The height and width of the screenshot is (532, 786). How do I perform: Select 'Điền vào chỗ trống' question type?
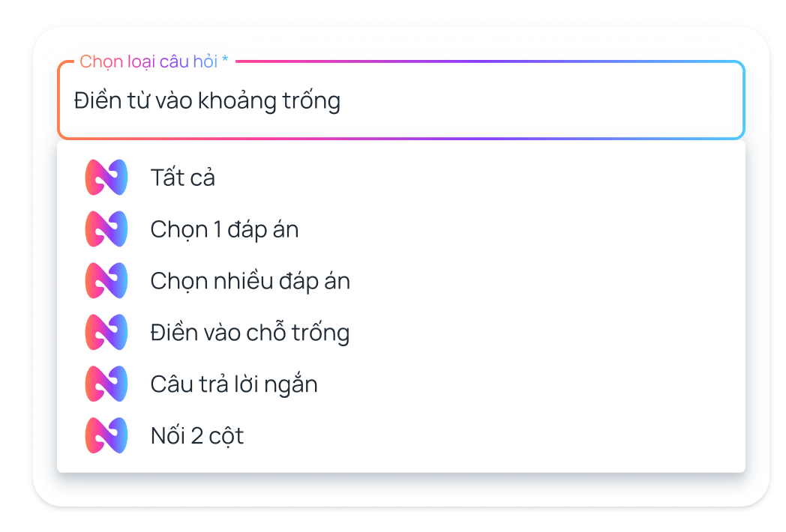pyautogui.click(x=250, y=333)
